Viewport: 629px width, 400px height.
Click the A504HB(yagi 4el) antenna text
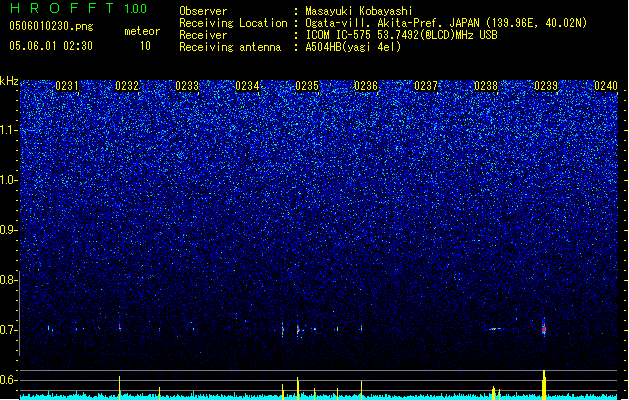point(353,47)
